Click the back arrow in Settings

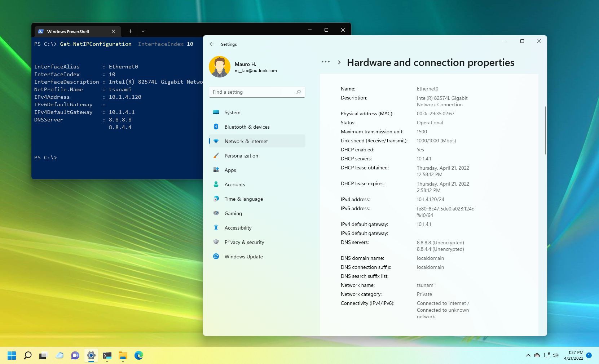point(212,44)
